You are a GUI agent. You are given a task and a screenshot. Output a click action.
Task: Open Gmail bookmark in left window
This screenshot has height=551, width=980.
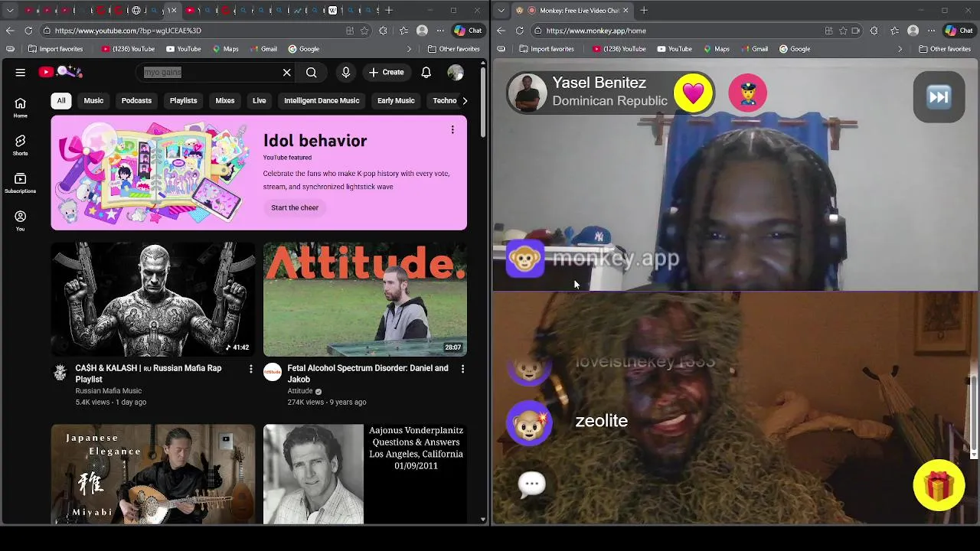(x=262, y=49)
